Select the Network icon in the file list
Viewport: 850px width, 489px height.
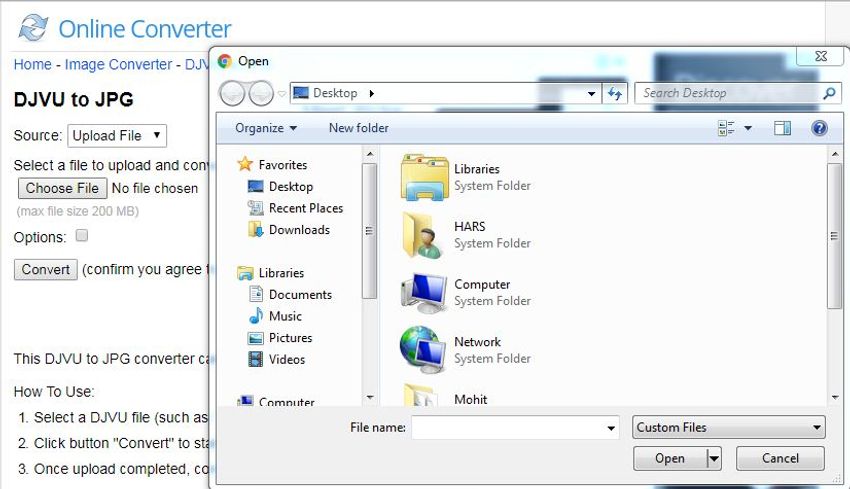point(424,349)
